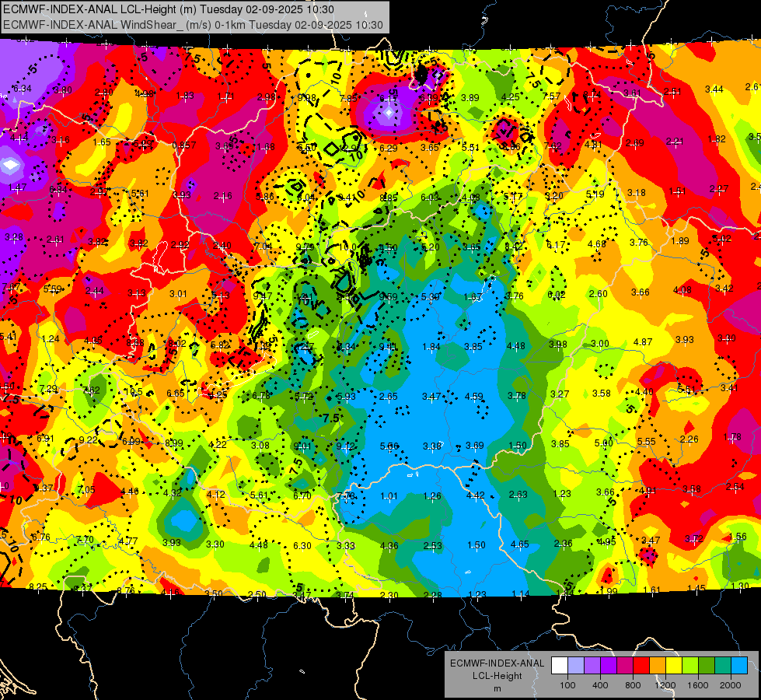Click the legend tick label 100

(x=567, y=685)
